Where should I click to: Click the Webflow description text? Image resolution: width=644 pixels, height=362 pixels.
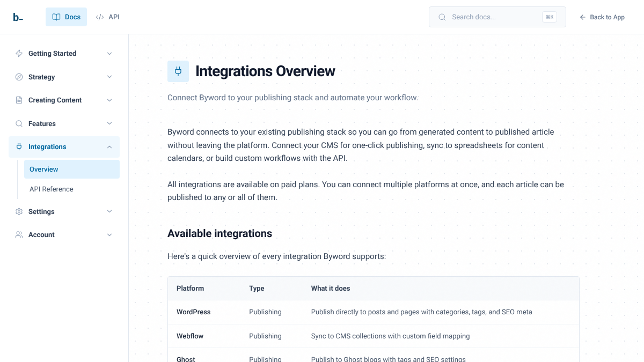tap(390, 336)
